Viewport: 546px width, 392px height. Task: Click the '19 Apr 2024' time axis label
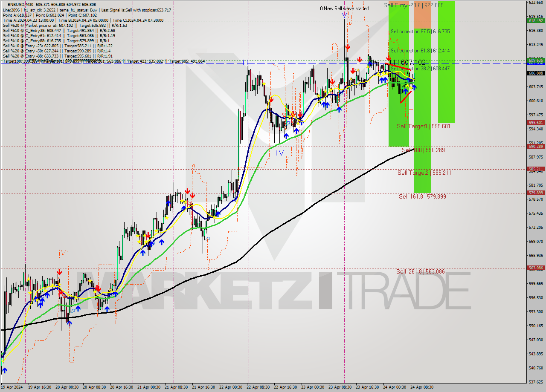pyautogui.click(x=12, y=387)
